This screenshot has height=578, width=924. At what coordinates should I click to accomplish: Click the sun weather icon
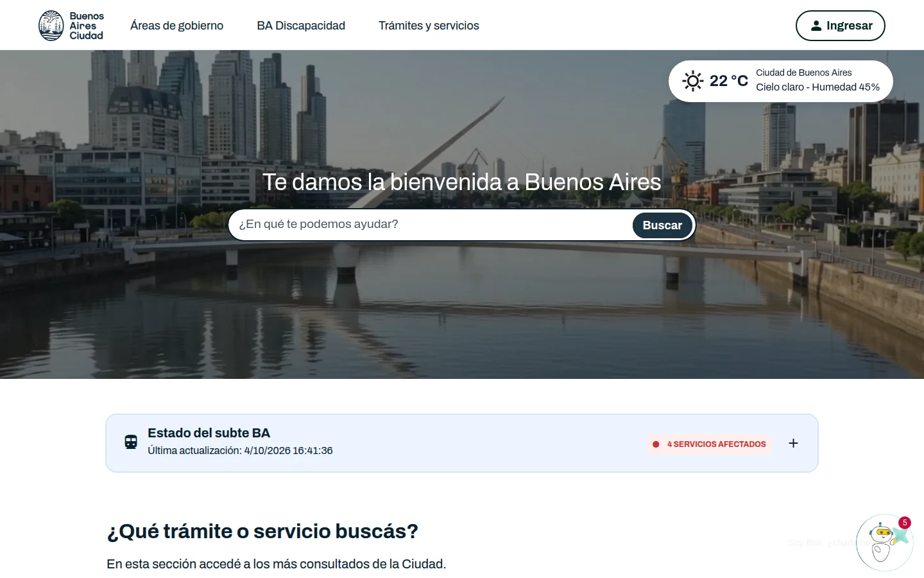pyautogui.click(x=693, y=81)
